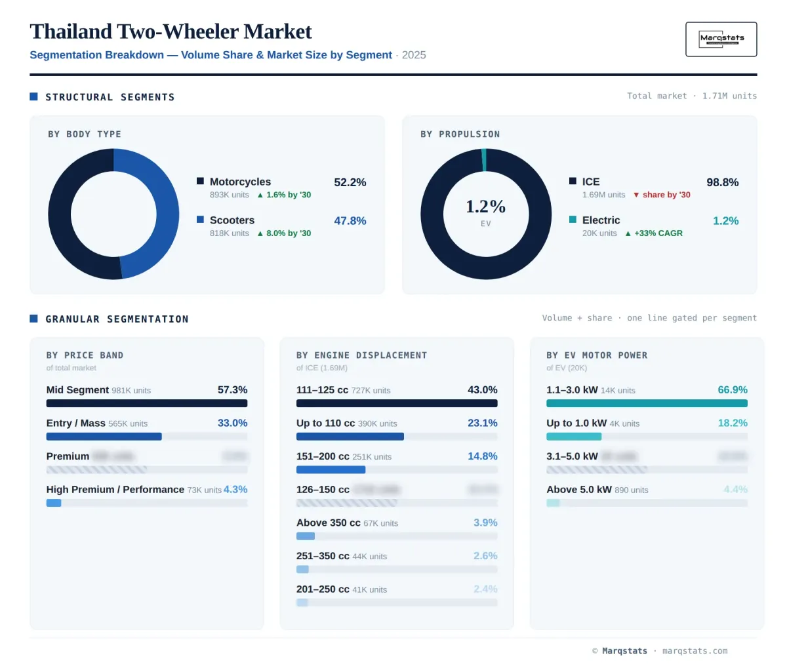
Task: Click the Thailand Two-Wheeler Market title
Action: click(171, 31)
